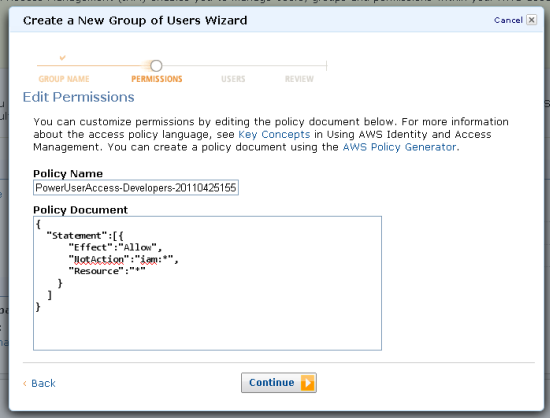Image resolution: width=550 pixels, height=418 pixels.
Task: Select the GROUP NAME wizard step
Action: tap(64, 79)
